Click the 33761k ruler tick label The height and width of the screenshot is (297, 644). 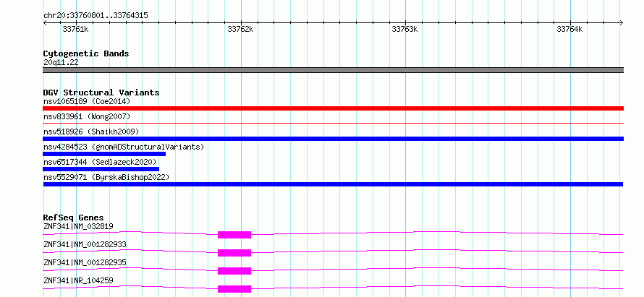pyautogui.click(x=75, y=30)
